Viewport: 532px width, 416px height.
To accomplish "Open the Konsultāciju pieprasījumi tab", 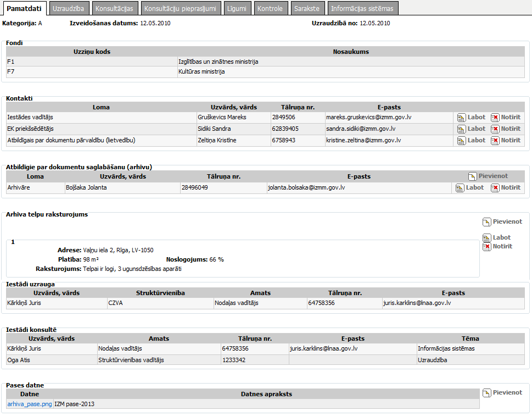I will (x=182, y=8).
